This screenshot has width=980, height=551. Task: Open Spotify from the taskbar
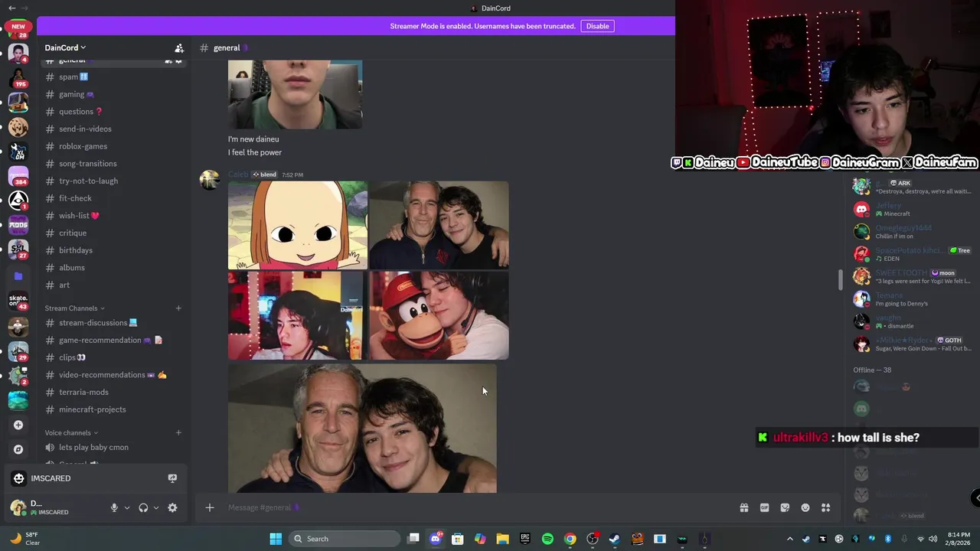coord(547,539)
